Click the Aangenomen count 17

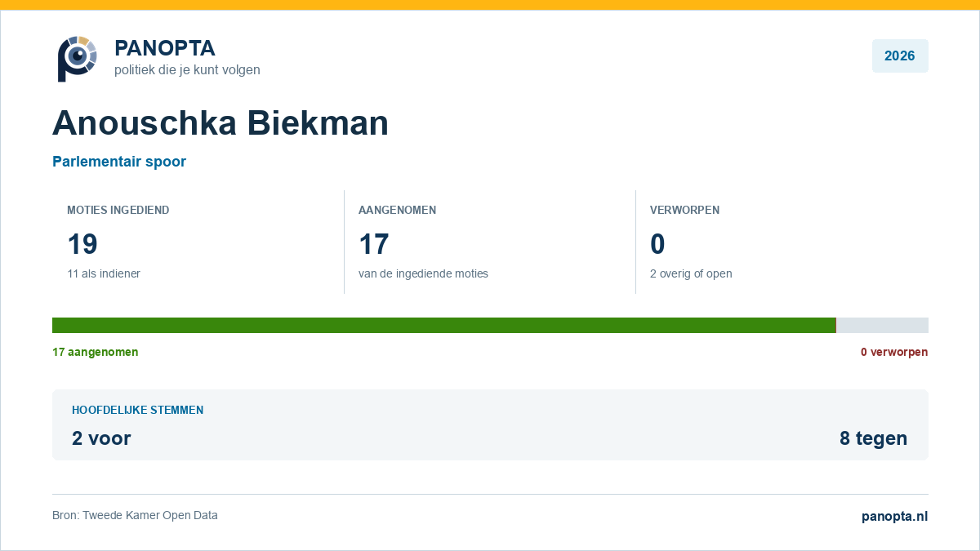click(374, 244)
